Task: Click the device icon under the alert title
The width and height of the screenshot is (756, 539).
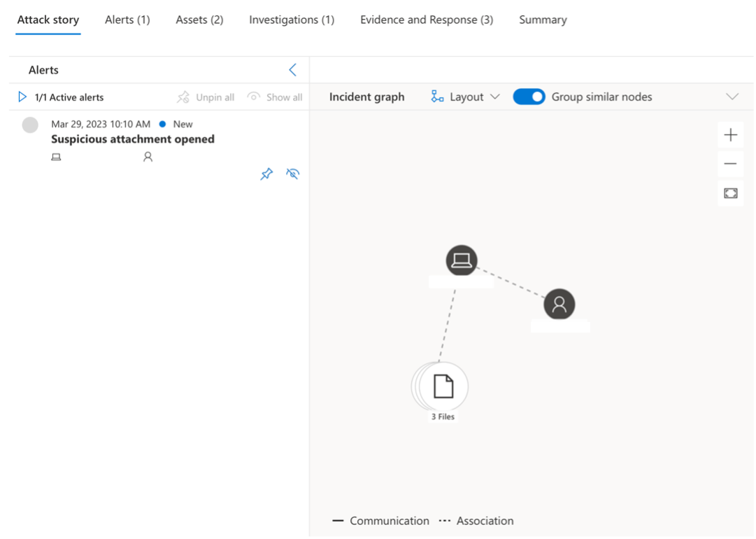Action: 57,157
